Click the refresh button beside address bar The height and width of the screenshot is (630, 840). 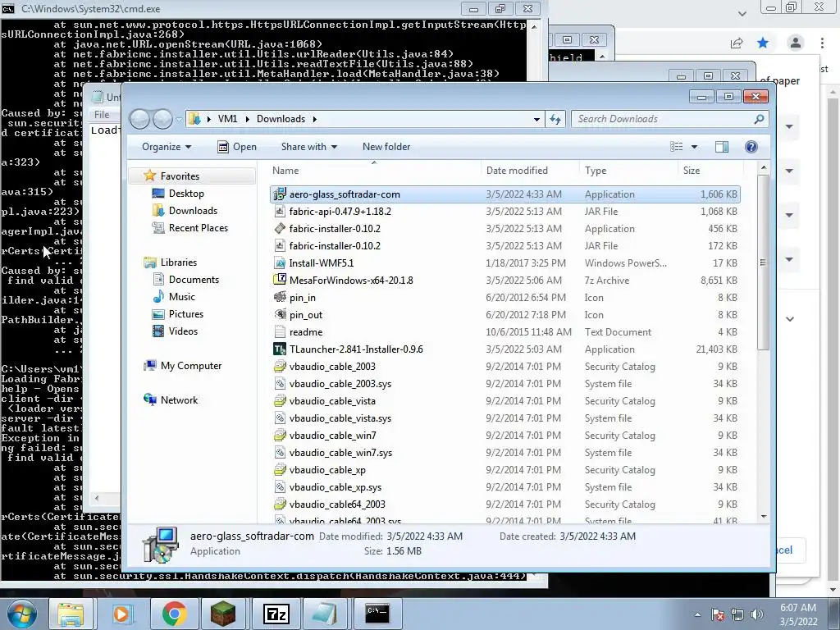tap(555, 119)
